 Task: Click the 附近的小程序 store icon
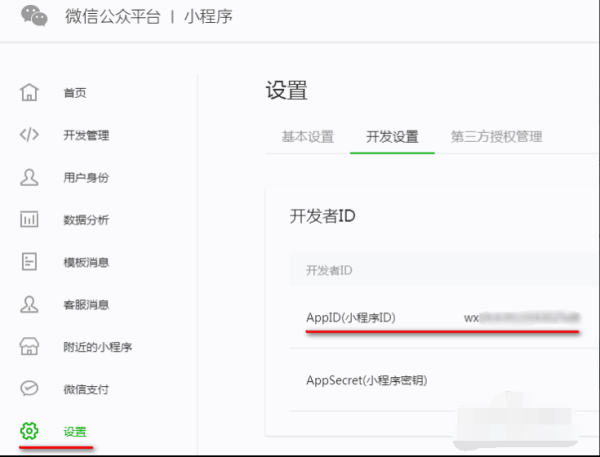point(29,346)
